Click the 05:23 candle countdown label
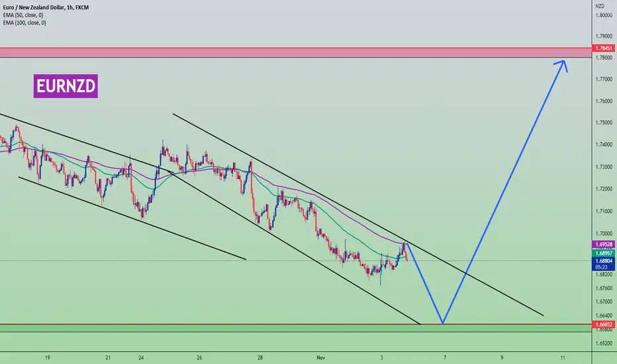Viewport: 617px width, 364px height. pyautogui.click(x=601, y=267)
